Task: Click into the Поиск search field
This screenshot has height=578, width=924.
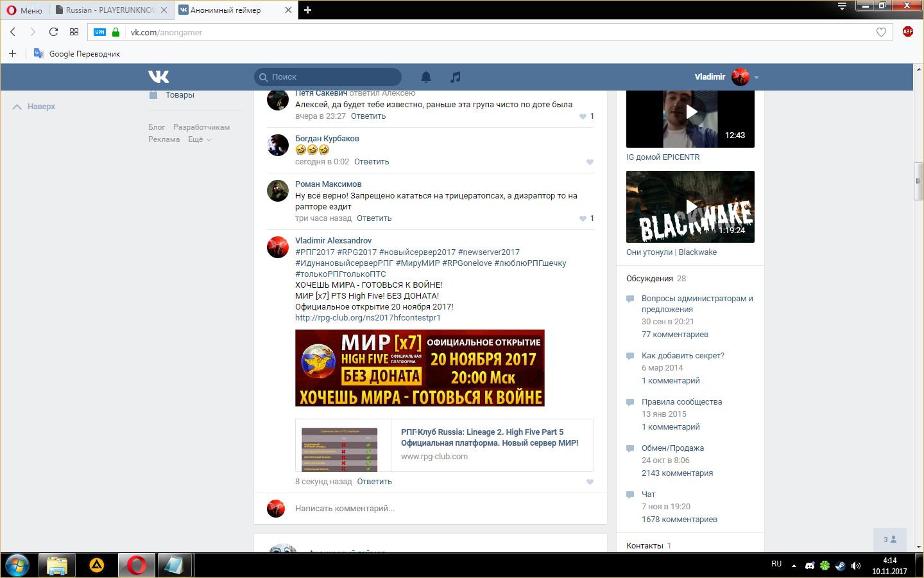Action: 328,77
